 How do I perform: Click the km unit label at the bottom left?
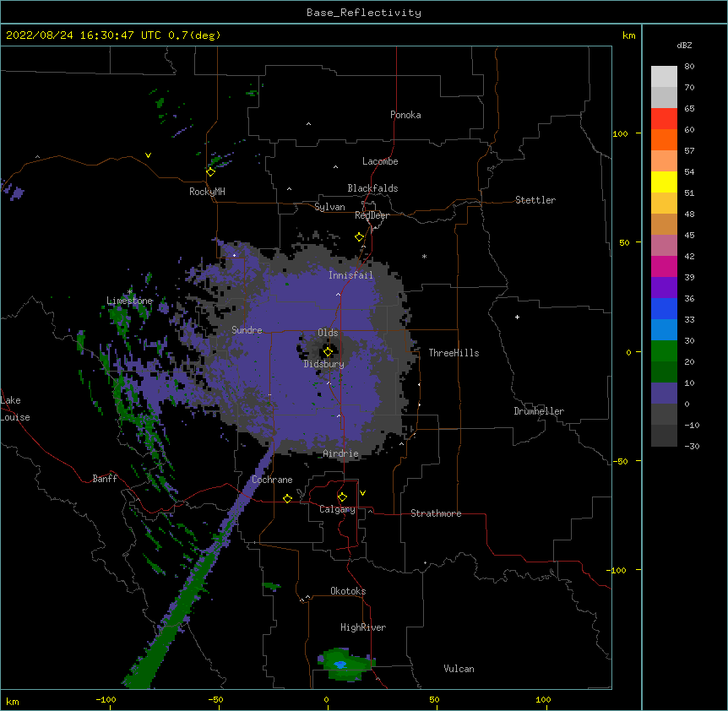point(13,702)
